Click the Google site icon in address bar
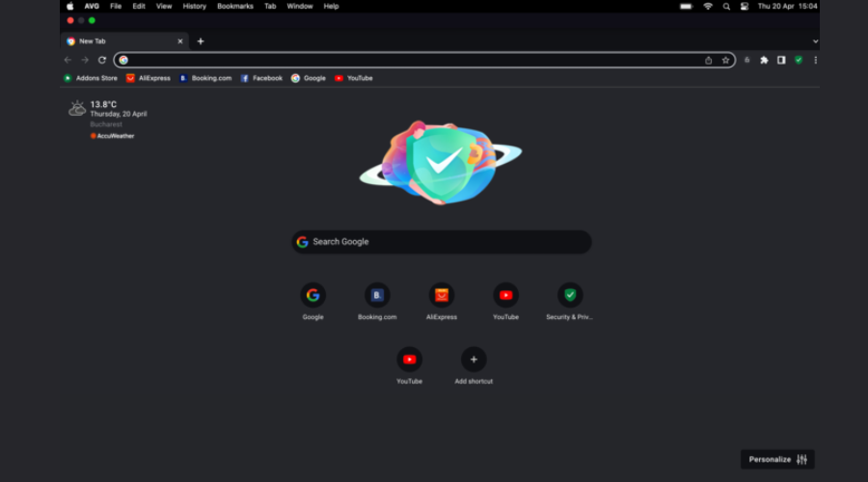Screen dimensions: 868x482 123,60
